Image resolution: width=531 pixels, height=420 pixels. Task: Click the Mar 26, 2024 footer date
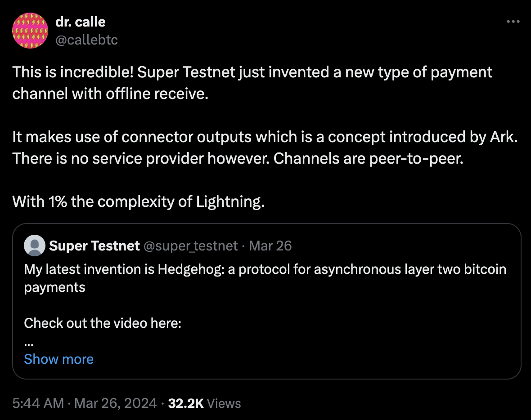point(114,403)
